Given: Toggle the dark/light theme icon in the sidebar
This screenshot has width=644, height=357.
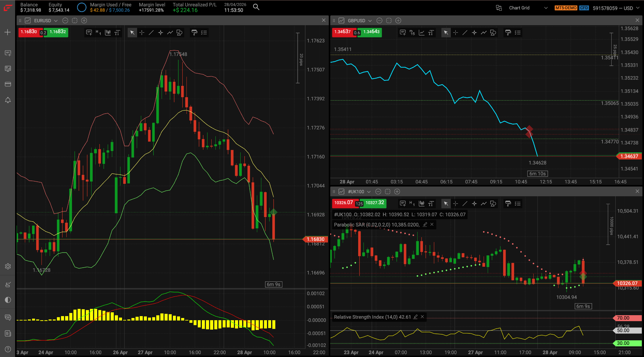Looking at the screenshot, I should [8, 300].
